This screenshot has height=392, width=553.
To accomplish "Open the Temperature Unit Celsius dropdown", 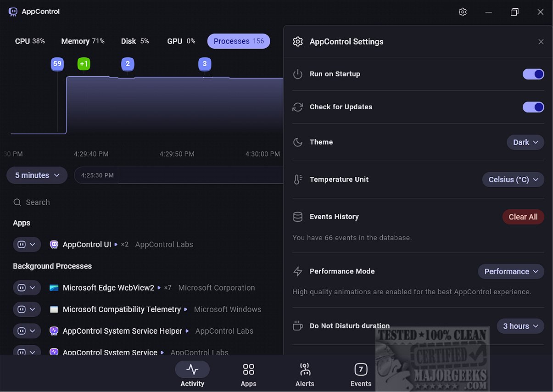I will click(x=513, y=179).
